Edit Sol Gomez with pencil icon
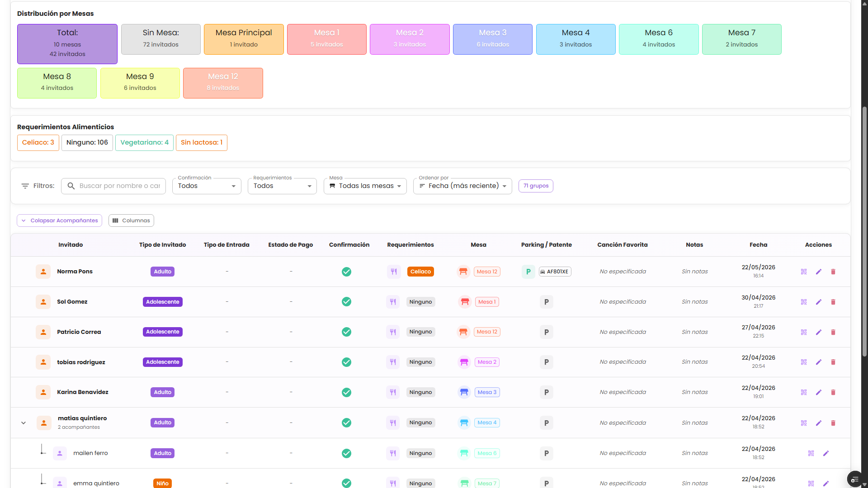The height and width of the screenshot is (488, 868). pyautogui.click(x=818, y=302)
